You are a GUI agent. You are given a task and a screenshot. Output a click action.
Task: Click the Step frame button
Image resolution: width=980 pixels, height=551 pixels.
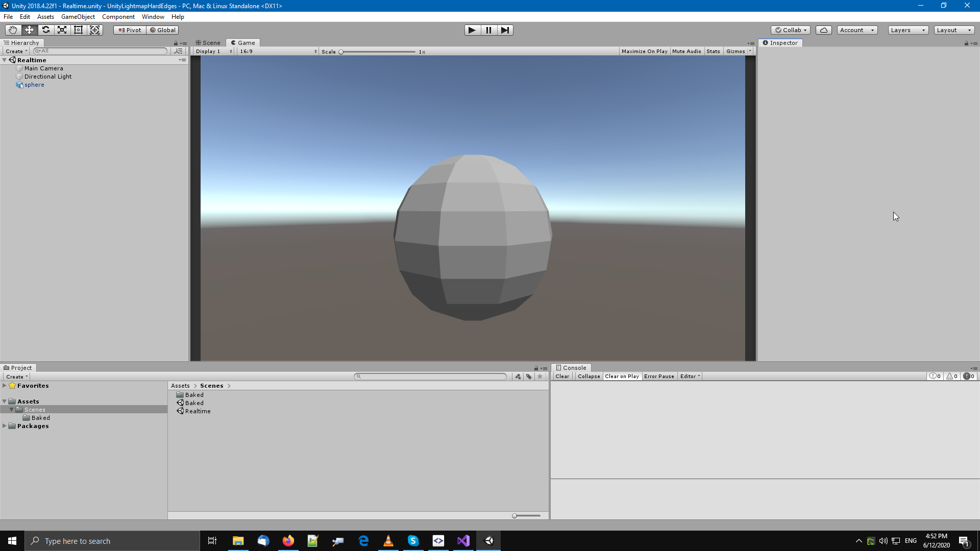505,30
